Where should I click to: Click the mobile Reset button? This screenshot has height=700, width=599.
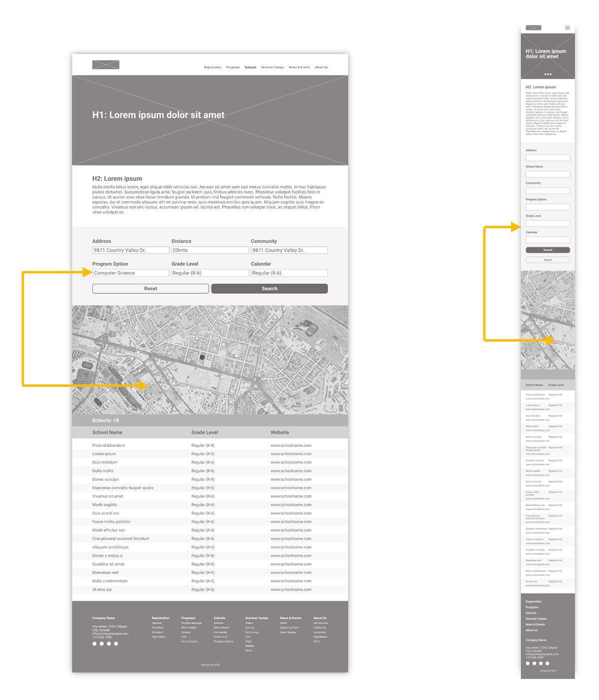[548, 260]
